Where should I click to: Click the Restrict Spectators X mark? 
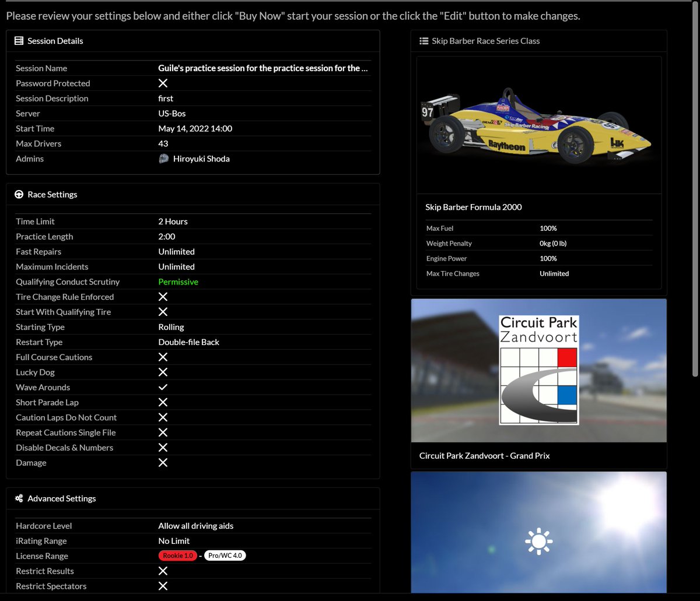[x=163, y=586]
